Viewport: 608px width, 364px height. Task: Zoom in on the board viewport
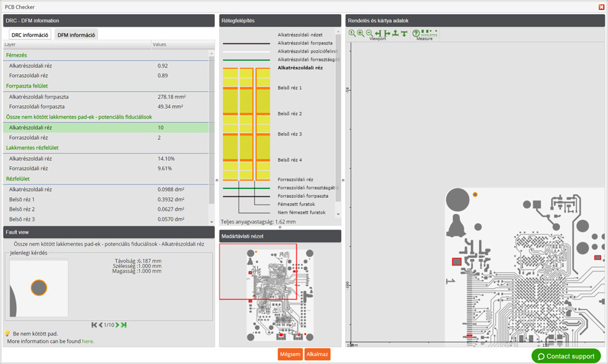[361, 33]
